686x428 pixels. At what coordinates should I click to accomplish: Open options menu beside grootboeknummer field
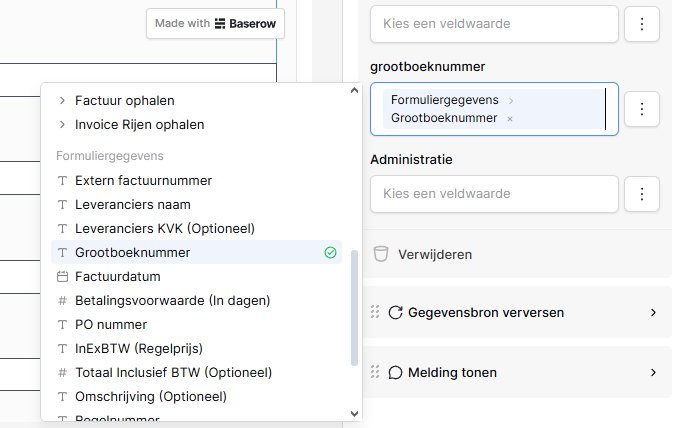coord(641,108)
